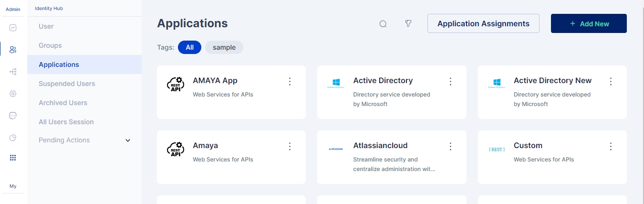
Task: Click the Application Assignments button
Action: coord(483,23)
